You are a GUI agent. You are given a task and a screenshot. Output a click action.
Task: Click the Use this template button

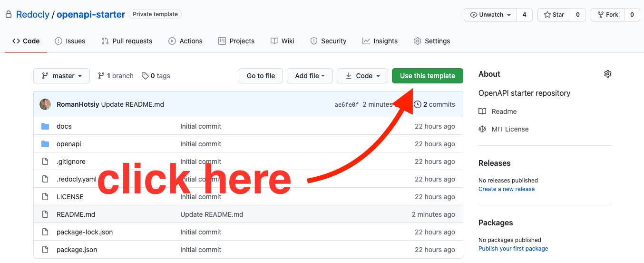(x=428, y=76)
